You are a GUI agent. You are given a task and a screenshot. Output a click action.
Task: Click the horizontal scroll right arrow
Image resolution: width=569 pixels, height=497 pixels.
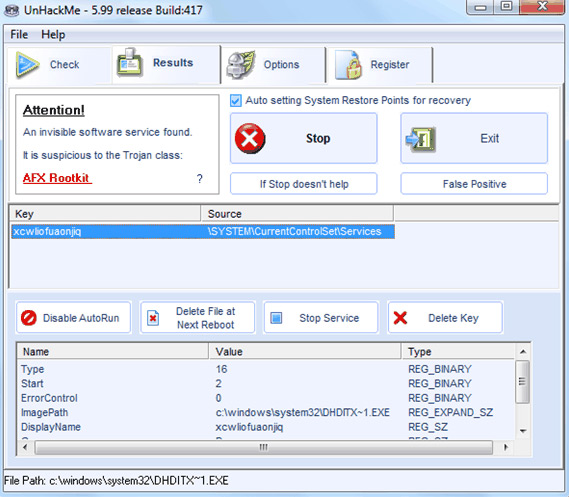(x=506, y=447)
